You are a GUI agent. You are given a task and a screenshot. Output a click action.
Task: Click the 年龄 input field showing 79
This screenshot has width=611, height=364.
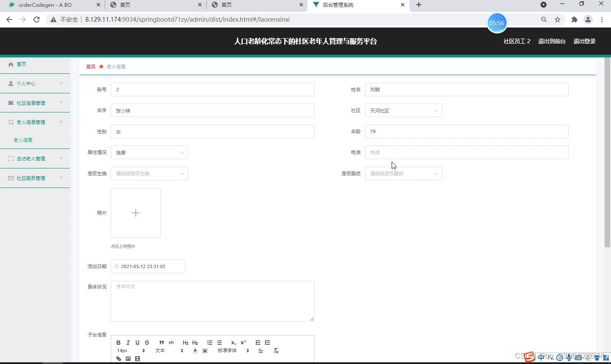pos(467,132)
